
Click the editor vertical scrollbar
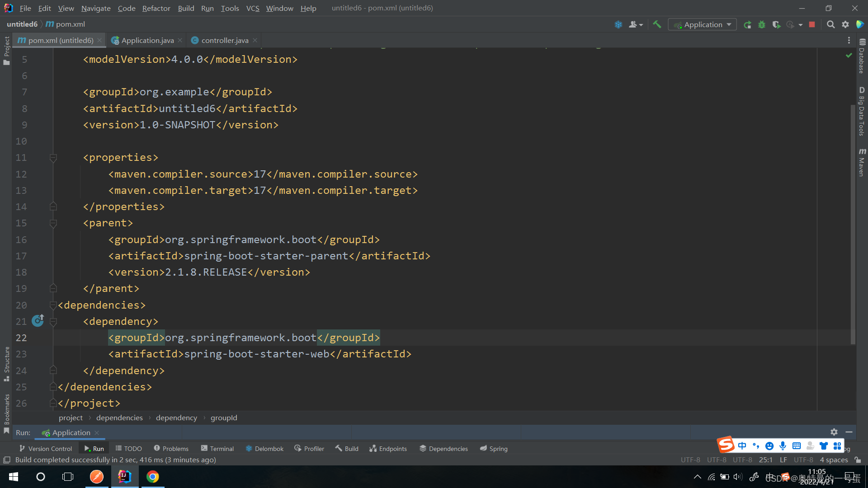[x=853, y=224]
